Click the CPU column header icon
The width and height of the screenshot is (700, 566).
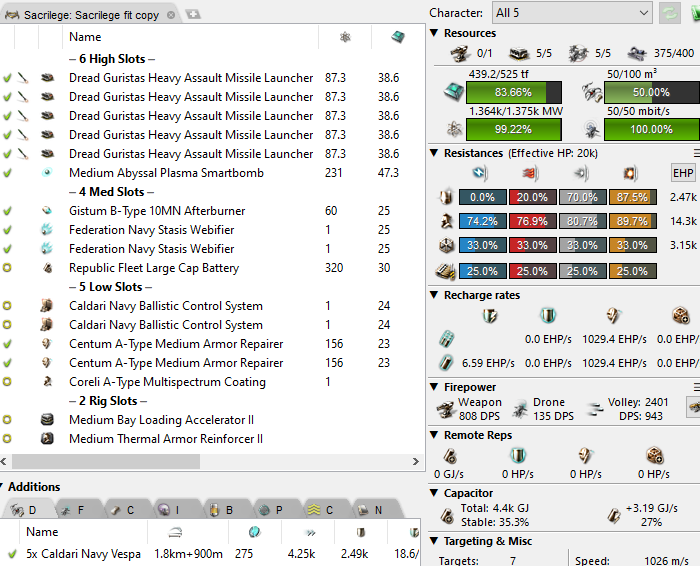coord(398,37)
